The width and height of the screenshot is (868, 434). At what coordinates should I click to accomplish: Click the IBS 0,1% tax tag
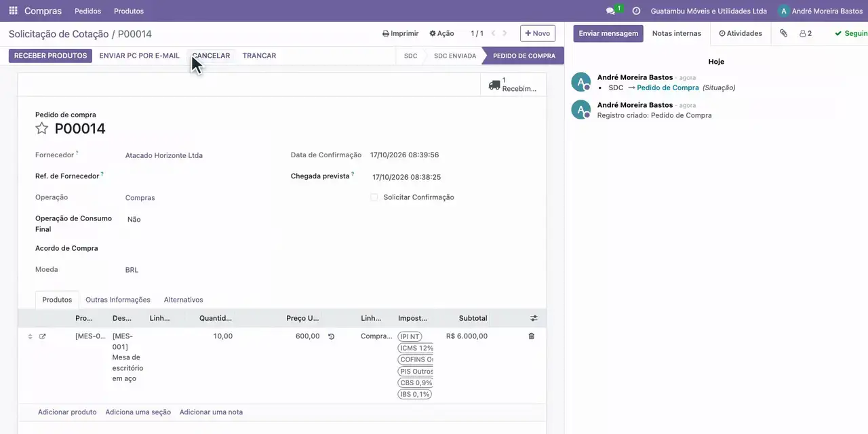click(414, 394)
